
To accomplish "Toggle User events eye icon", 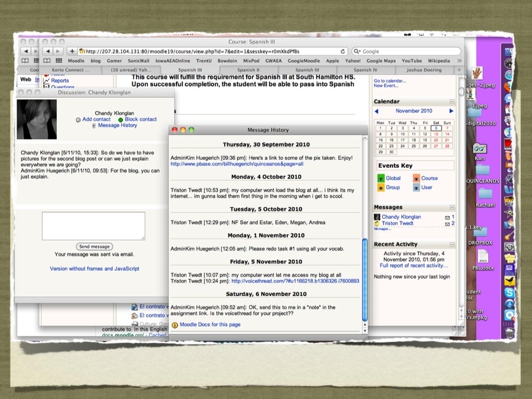I will coord(416,188).
